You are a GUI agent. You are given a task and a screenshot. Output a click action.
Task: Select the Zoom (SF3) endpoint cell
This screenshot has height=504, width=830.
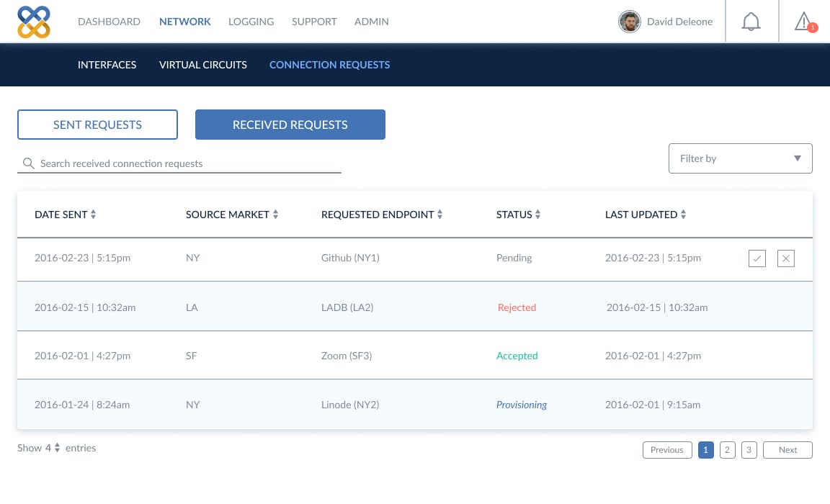347,356
